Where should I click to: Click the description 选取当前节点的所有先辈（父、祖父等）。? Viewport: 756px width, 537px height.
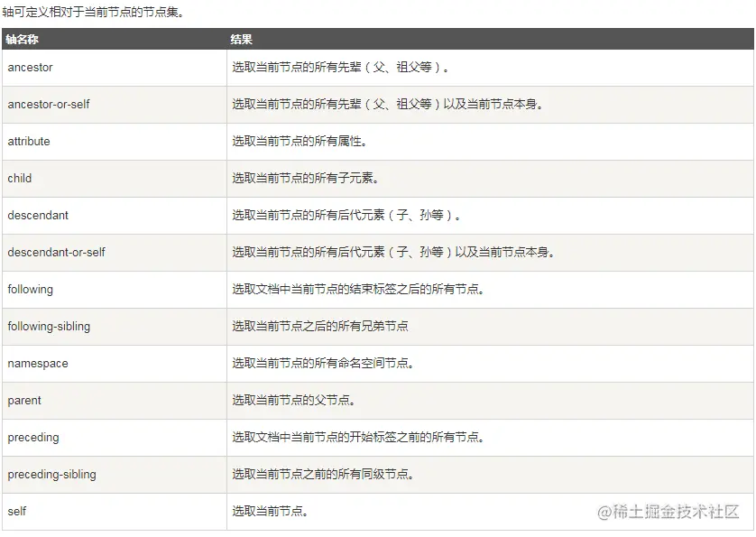click(x=340, y=68)
